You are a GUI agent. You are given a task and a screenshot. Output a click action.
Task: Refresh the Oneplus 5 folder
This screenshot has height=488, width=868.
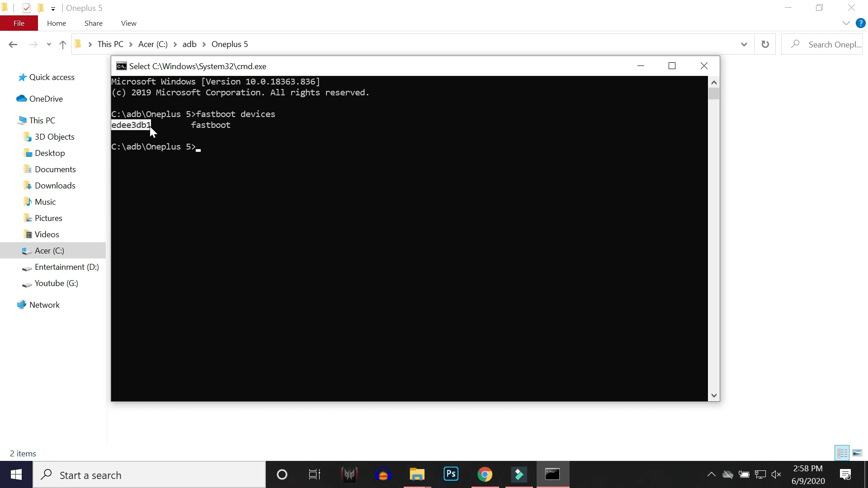point(765,44)
